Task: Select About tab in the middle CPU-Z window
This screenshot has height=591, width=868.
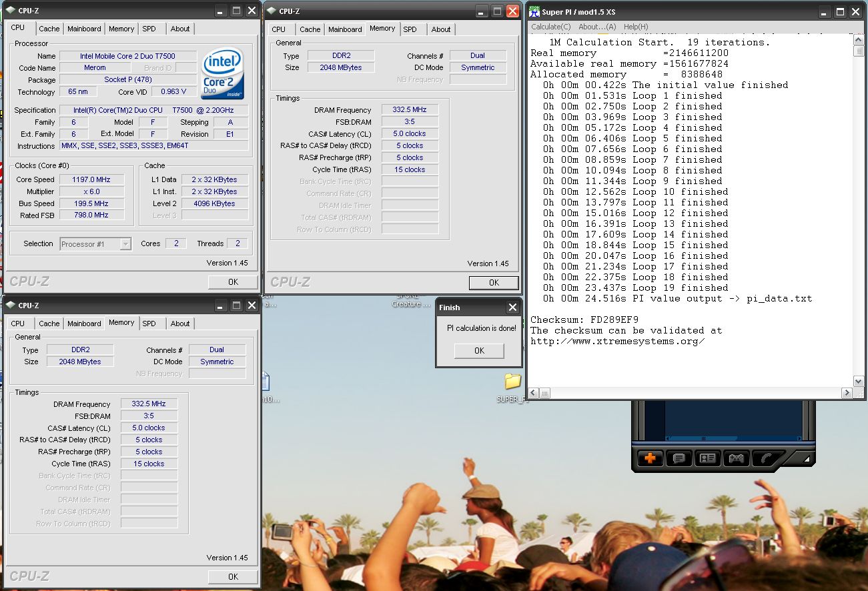Action: (x=441, y=29)
